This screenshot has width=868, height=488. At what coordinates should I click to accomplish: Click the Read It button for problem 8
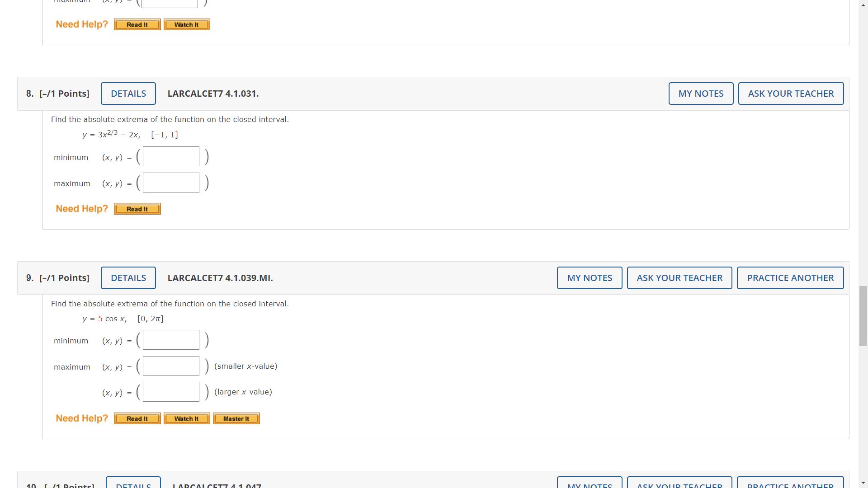[x=137, y=209]
